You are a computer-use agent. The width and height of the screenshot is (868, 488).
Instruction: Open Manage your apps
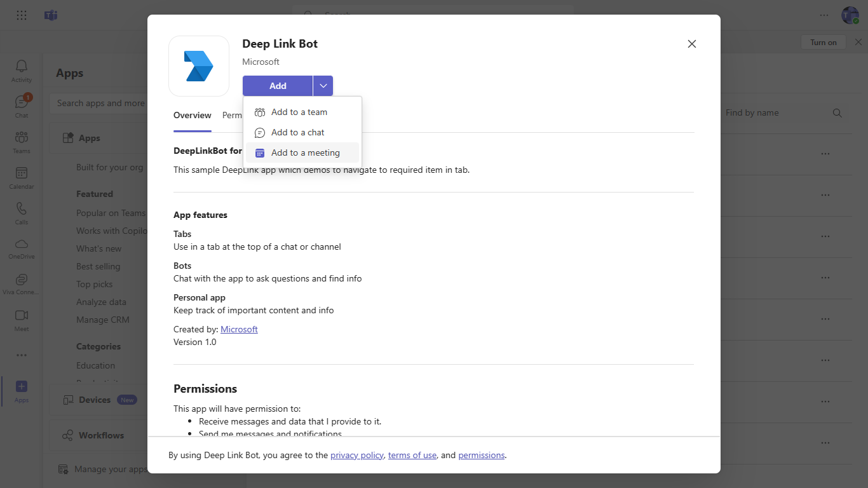(102, 470)
